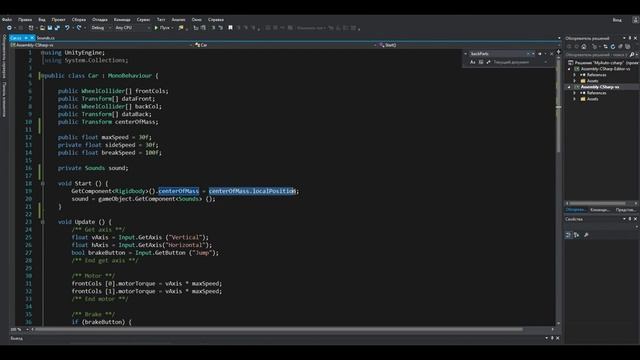Toggle regular expressions in find box
Image resolution: width=640 pixels, height=360 pixels.
[488, 62]
